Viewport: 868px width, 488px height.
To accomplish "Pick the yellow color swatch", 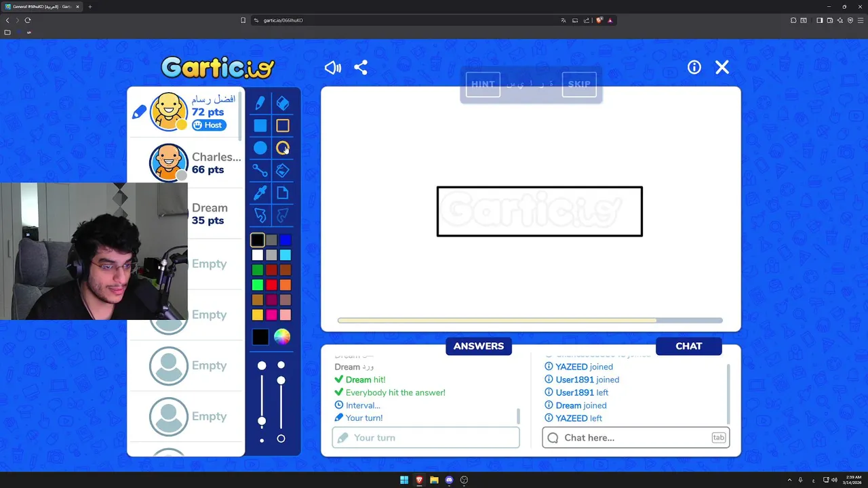I will pos(258,314).
